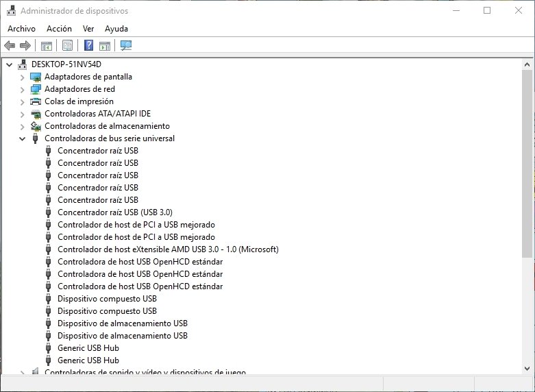Click the scrollbar down arrow
Screen dimensions: 535x392
pos(527,369)
